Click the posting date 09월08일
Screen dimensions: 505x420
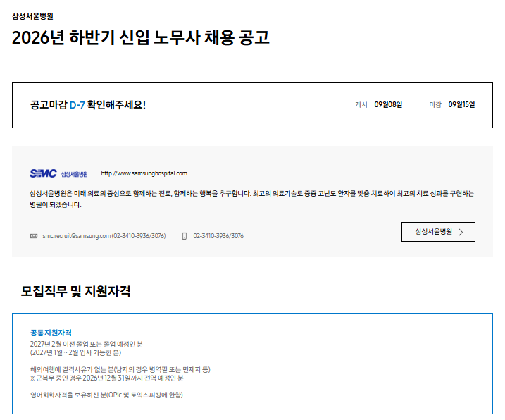[388, 105]
